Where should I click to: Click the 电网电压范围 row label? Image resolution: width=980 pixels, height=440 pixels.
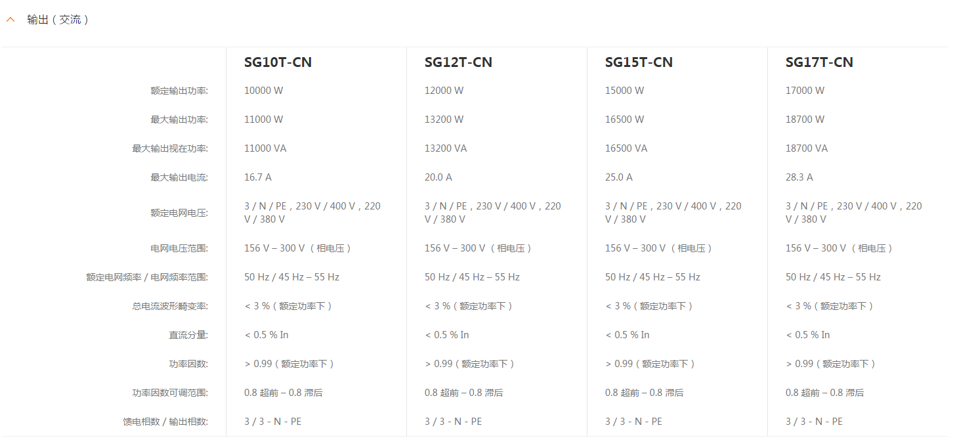tap(179, 248)
